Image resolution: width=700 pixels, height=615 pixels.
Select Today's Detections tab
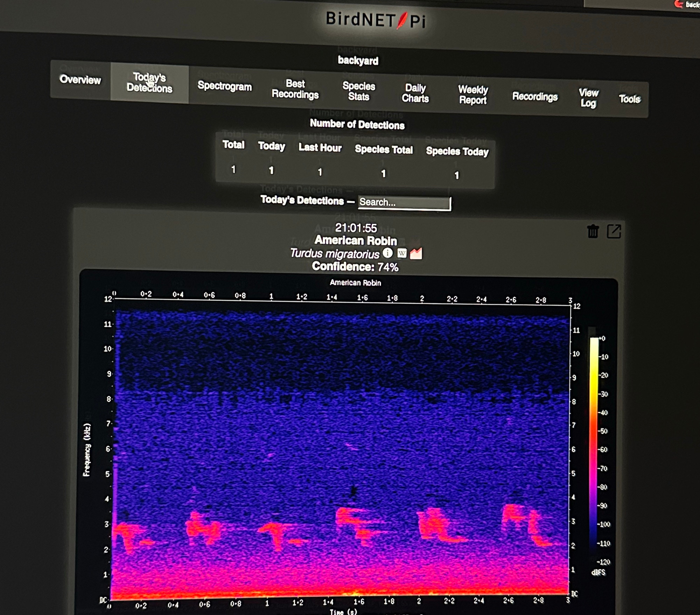[x=149, y=83]
